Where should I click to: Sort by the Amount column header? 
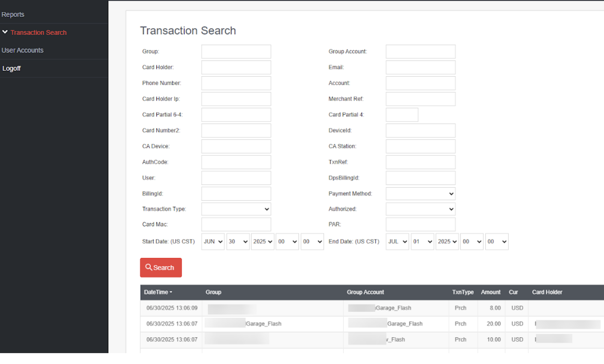[490, 292]
